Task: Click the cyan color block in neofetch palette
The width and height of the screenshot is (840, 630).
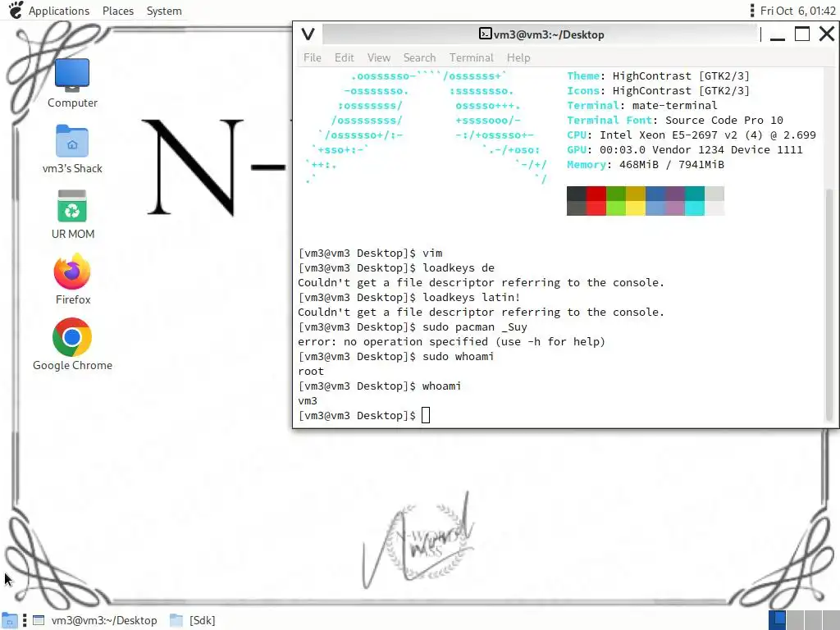Action: pyautogui.click(x=694, y=201)
